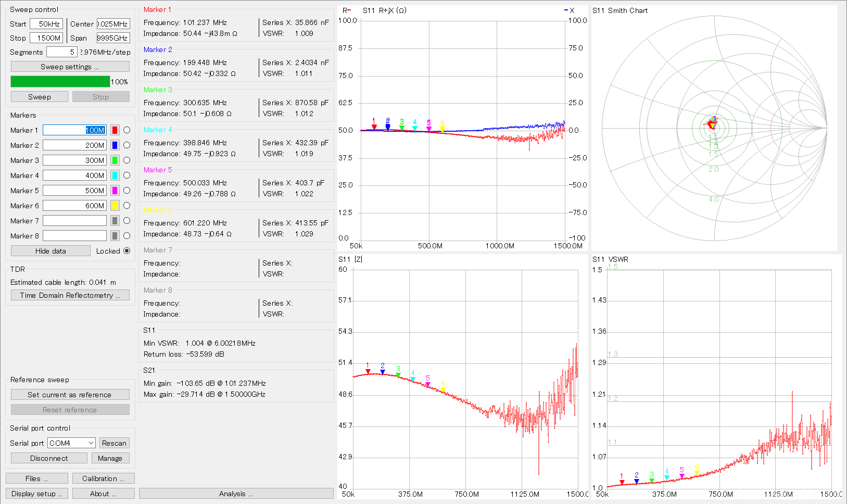847x504 pixels.
Task: Click the Estimated cable length text
Action: tap(63, 282)
